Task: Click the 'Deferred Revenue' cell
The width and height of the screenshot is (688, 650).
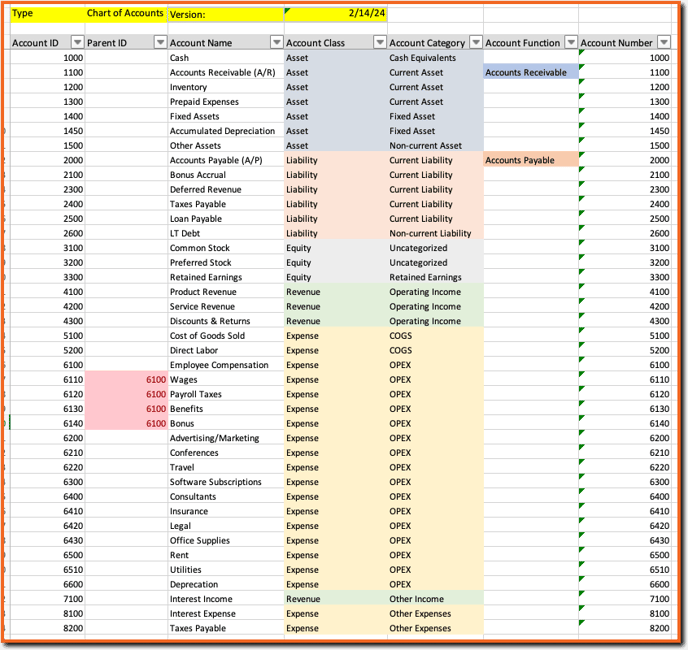Action: [x=226, y=189]
